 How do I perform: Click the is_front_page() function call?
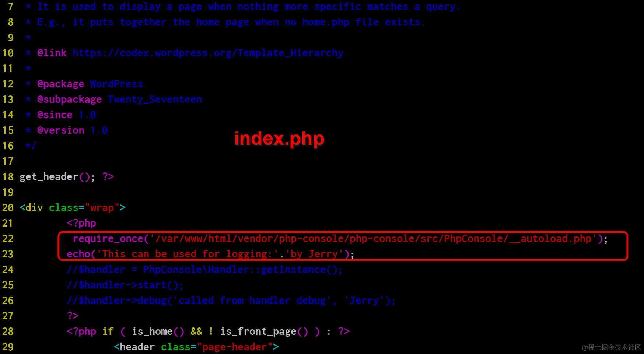[264, 332]
